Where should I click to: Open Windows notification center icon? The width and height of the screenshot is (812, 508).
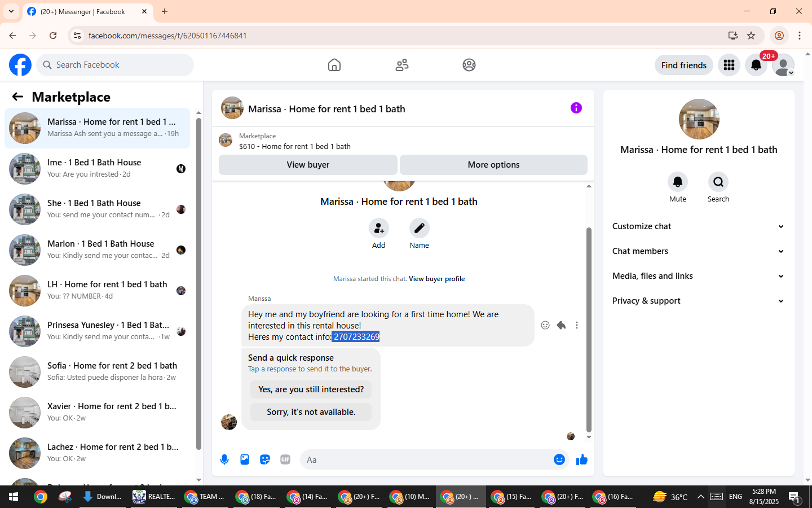click(x=794, y=497)
